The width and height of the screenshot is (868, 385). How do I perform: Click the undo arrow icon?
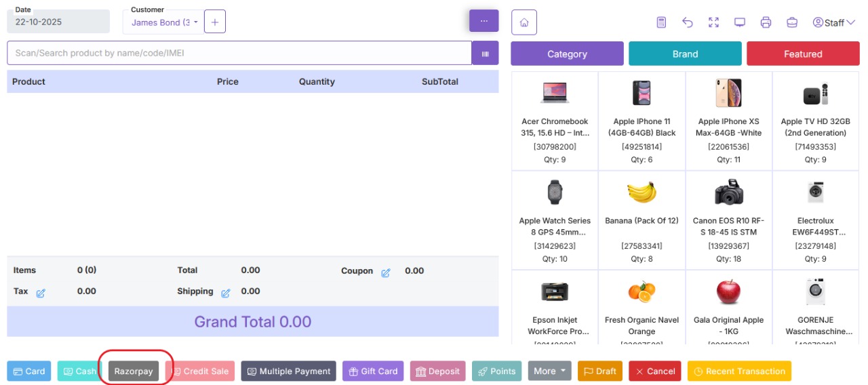pos(688,22)
